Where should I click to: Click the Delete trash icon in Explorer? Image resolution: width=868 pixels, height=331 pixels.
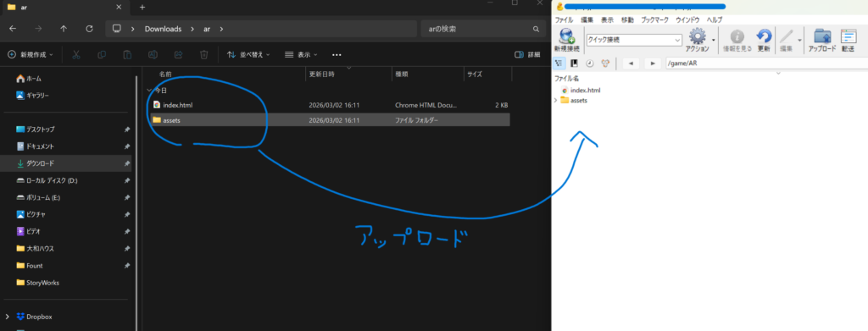[x=203, y=55]
